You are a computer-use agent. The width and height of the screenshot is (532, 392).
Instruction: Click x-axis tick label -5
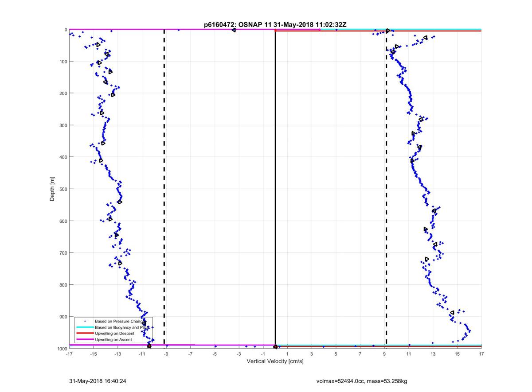(215, 354)
